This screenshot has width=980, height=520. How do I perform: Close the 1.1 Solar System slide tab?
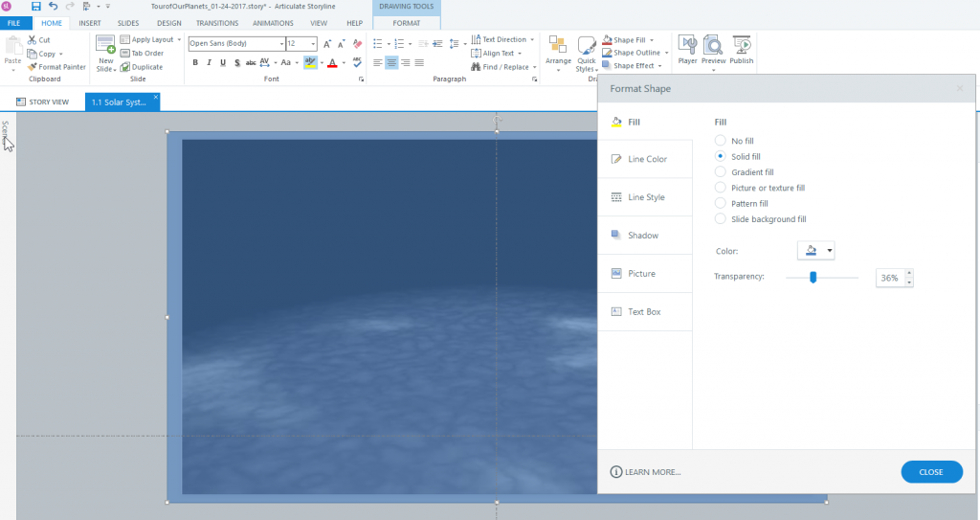pyautogui.click(x=156, y=97)
